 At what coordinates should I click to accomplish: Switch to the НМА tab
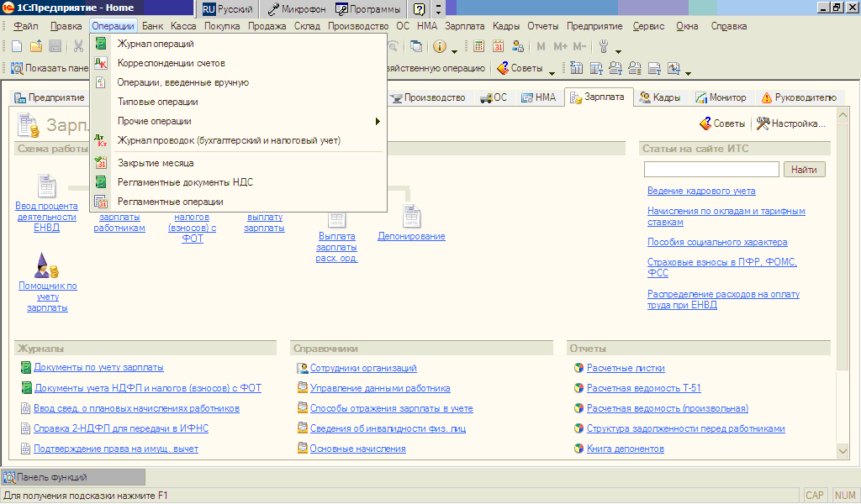tap(539, 97)
